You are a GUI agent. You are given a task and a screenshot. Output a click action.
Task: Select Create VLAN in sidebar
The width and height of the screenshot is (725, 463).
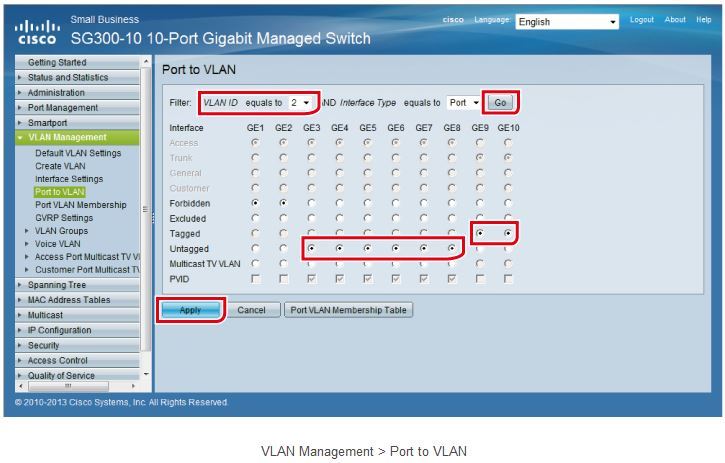point(61,166)
